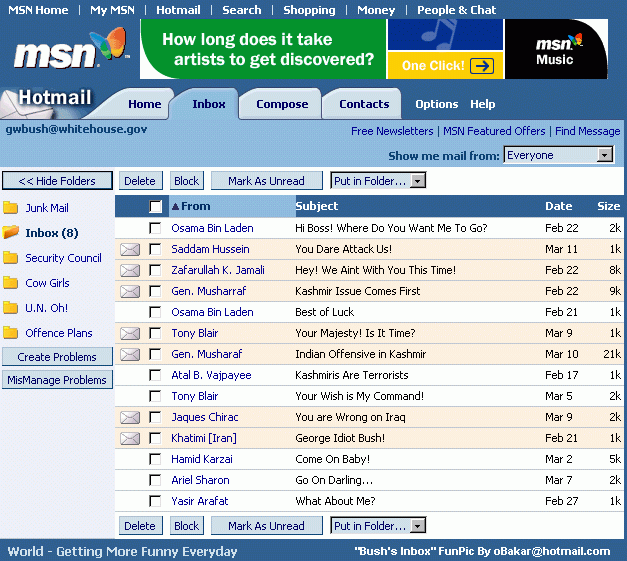The width and height of the screenshot is (627, 561).
Task: Click the Security Council folder icon
Action: 10,258
